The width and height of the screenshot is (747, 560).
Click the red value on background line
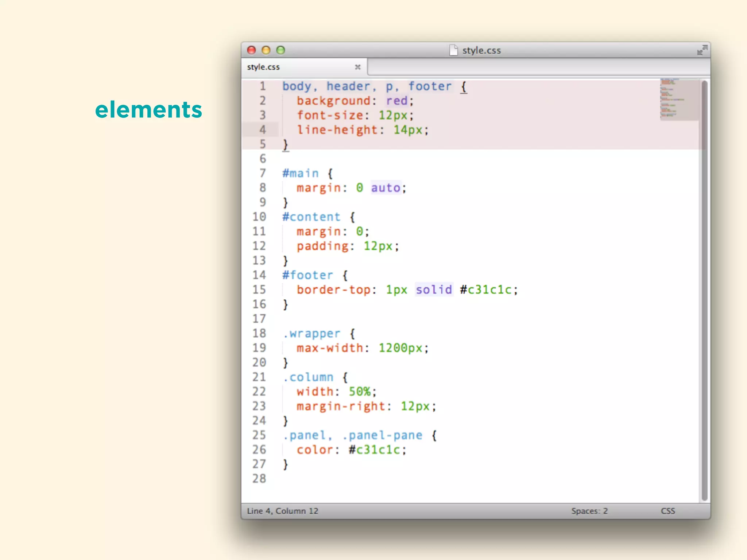pos(397,101)
